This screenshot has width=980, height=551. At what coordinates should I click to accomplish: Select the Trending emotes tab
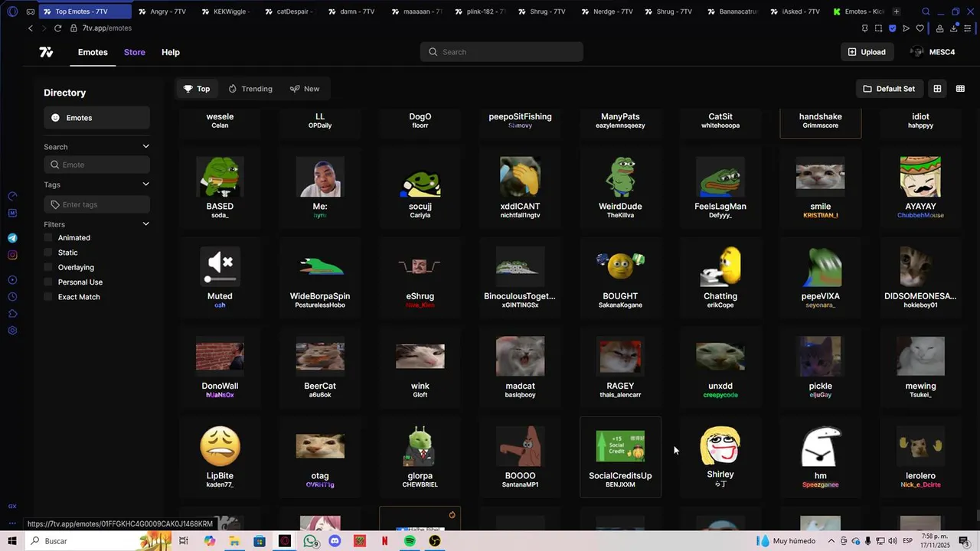pyautogui.click(x=250, y=89)
